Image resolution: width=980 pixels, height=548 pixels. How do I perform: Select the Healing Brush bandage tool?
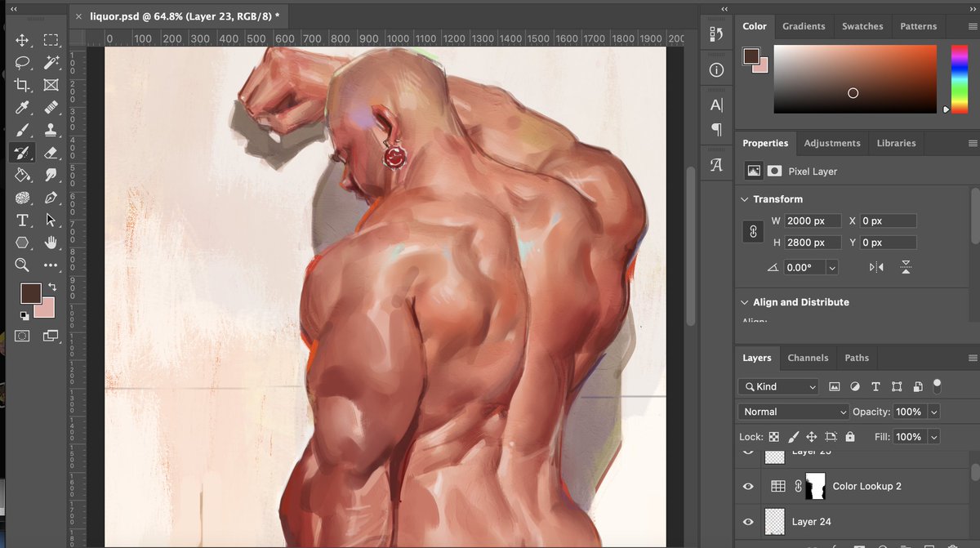(x=51, y=107)
